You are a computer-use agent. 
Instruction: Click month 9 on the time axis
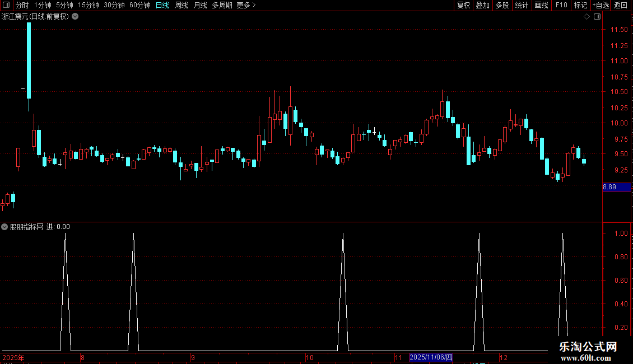[x=193, y=357]
